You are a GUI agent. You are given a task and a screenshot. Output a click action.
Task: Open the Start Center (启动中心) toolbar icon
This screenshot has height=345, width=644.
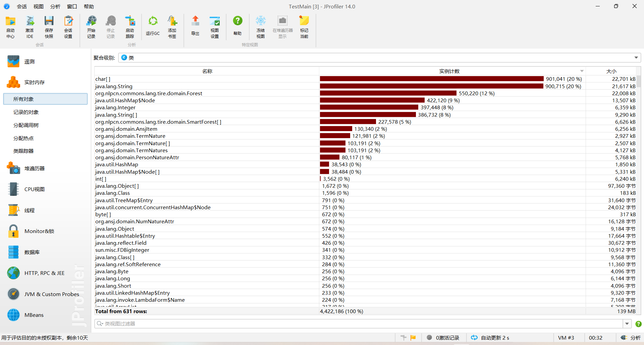tap(10, 27)
